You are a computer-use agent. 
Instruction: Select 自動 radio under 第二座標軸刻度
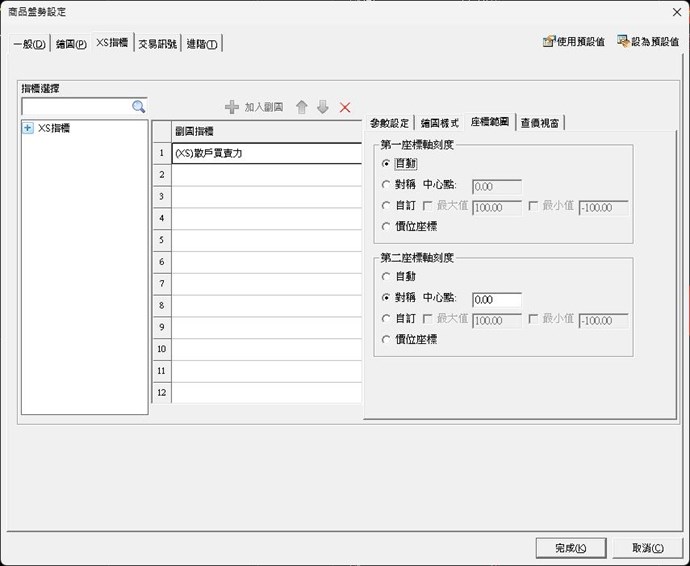tap(386, 277)
